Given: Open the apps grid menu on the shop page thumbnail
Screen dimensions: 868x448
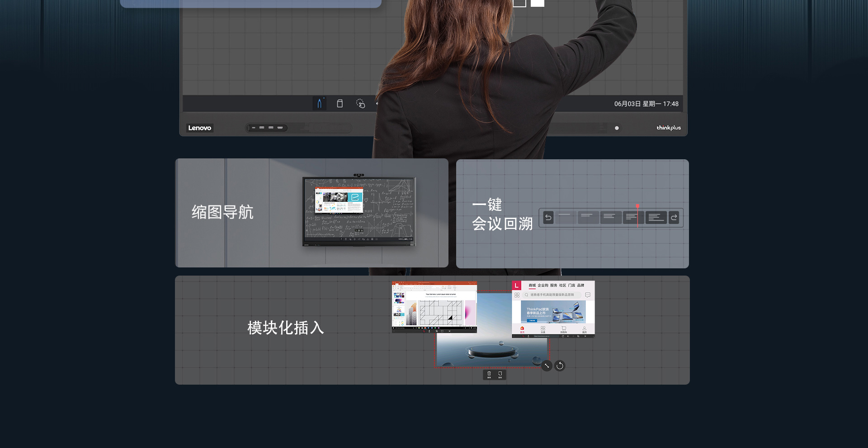Looking at the screenshot, I should click(517, 295).
